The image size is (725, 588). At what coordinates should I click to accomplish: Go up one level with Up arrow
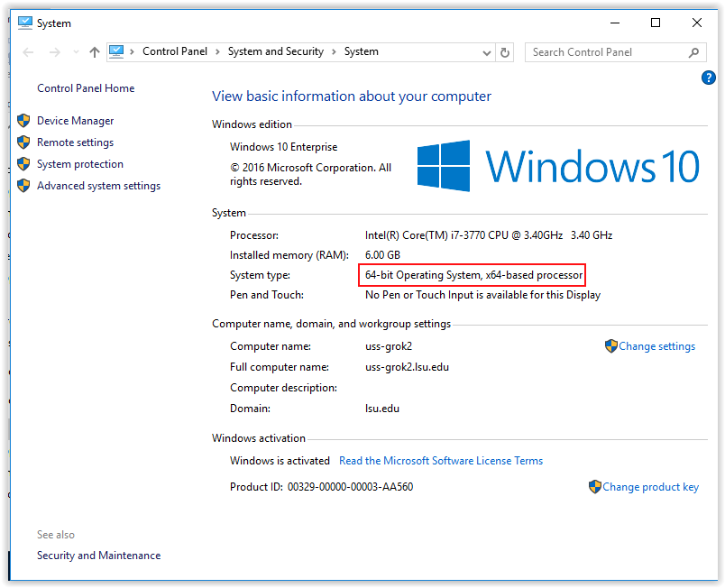tap(95, 52)
